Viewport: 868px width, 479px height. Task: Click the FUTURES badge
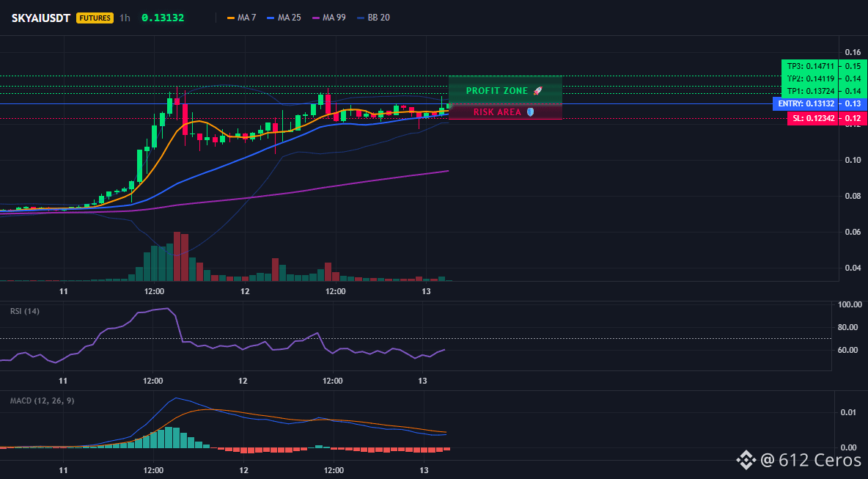(95, 18)
